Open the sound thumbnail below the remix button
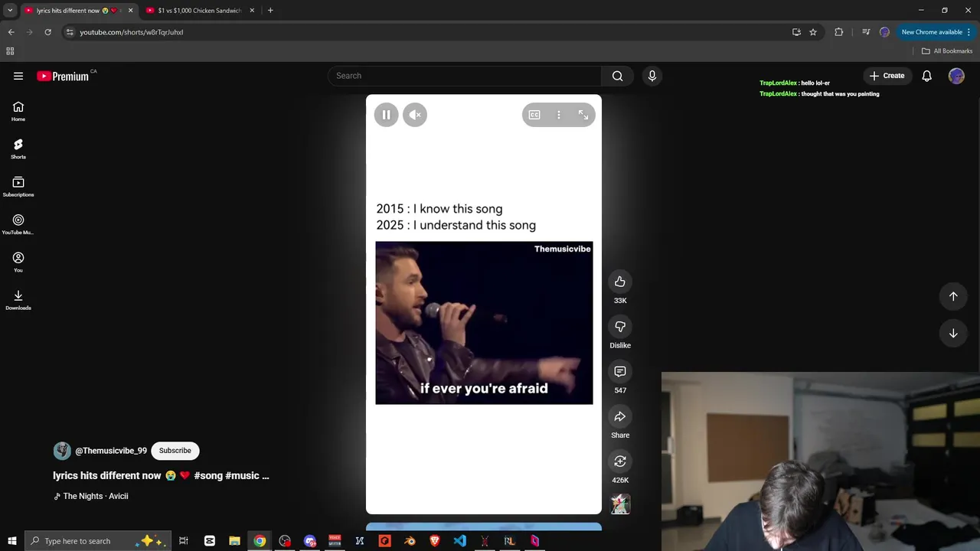This screenshot has height=551, width=980. (x=620, y=504)
